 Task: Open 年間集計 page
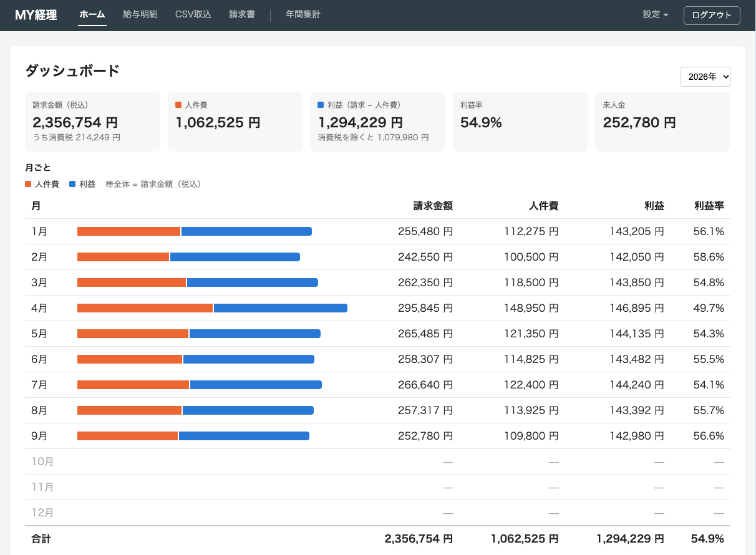click(x=303, y=14)
